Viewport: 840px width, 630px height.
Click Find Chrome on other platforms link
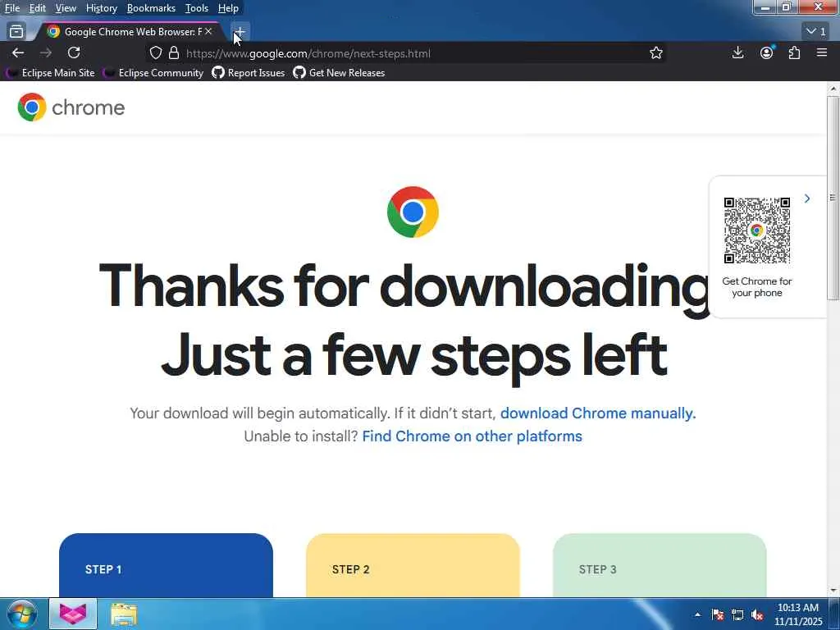pyautogui.click(x=472, y=436)
